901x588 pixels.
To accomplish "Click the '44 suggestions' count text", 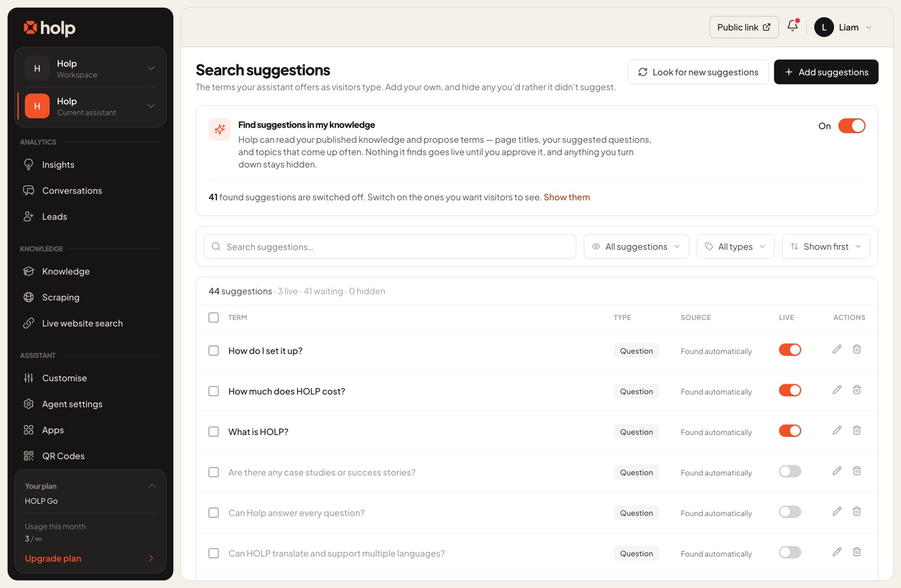I will [240, 291].
